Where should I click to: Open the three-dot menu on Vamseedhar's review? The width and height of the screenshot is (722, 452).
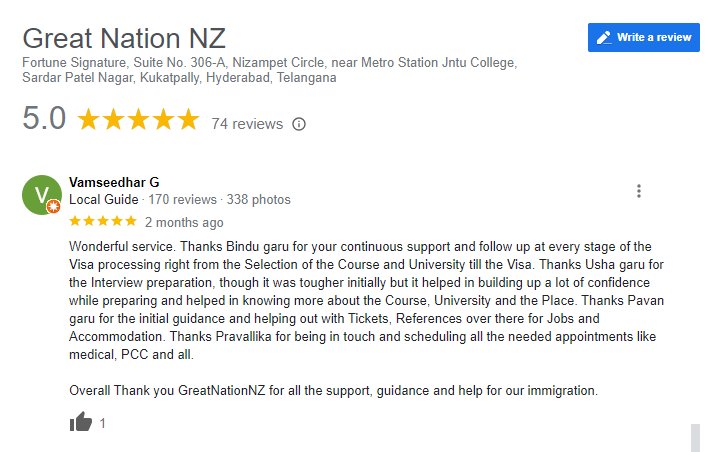tap(639, 191)
